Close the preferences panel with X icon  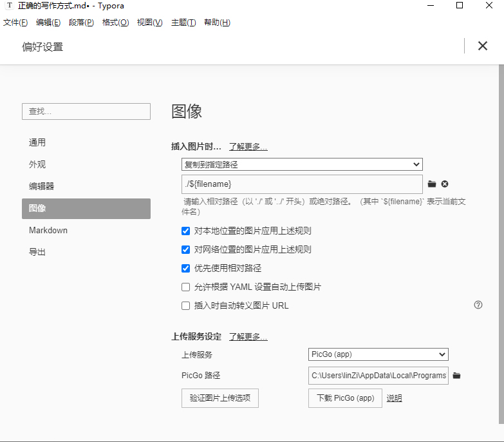point(482,46)
